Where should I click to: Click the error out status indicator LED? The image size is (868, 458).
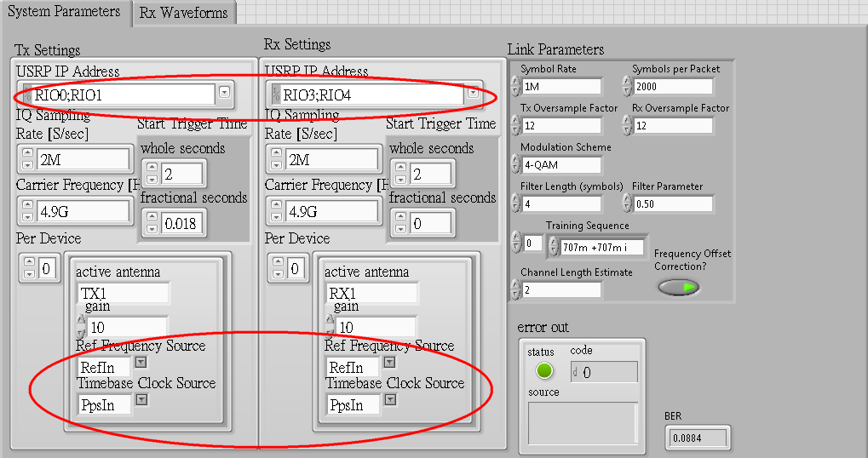(544, 370)
